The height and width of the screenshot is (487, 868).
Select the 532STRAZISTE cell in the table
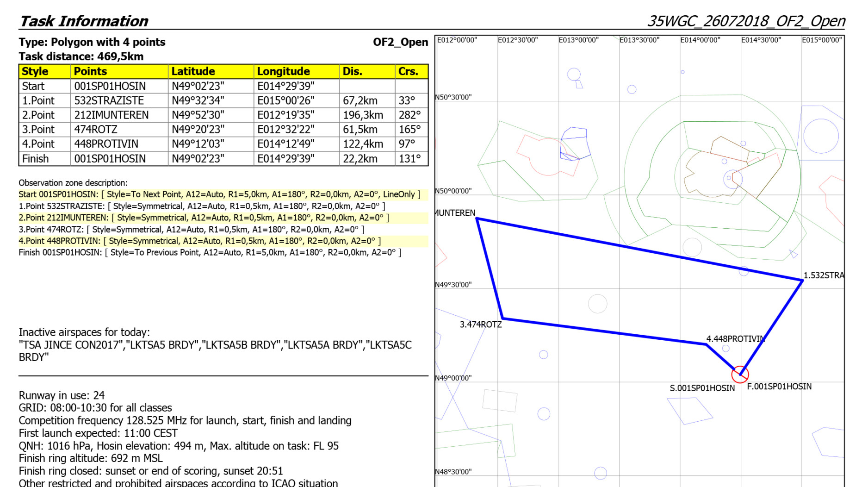pos(109,100)
